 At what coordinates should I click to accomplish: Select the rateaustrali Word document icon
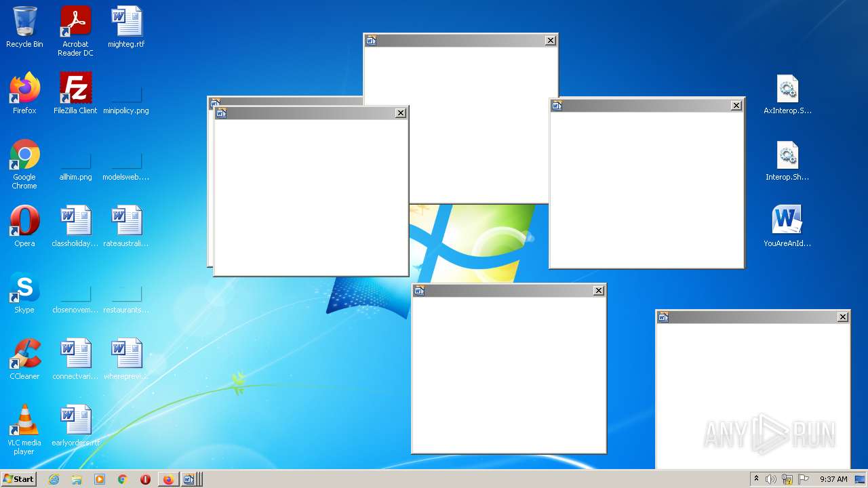(126, 226)
